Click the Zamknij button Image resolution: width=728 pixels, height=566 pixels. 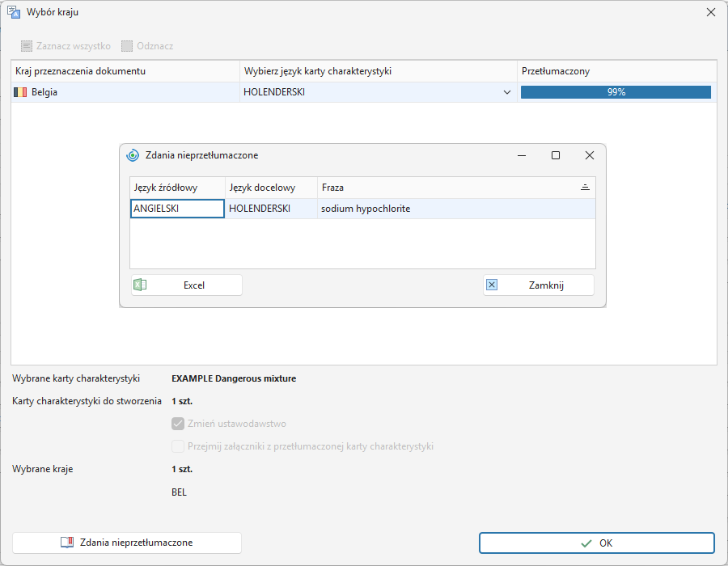pos(539,285)
